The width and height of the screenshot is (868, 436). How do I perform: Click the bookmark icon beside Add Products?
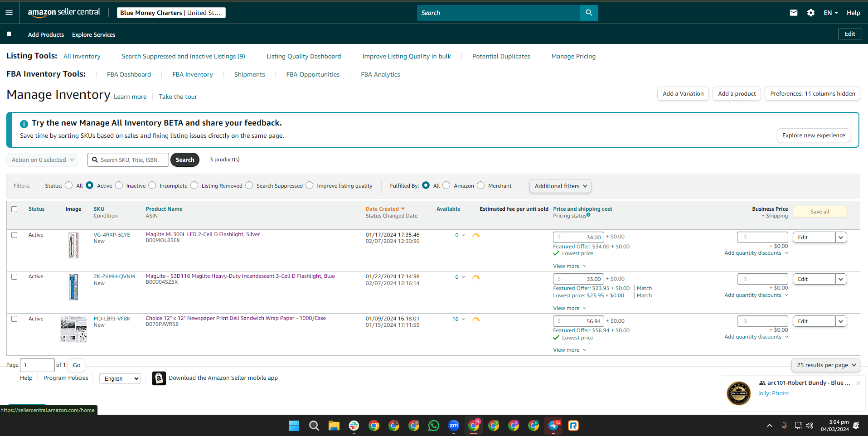coord(9,34)
